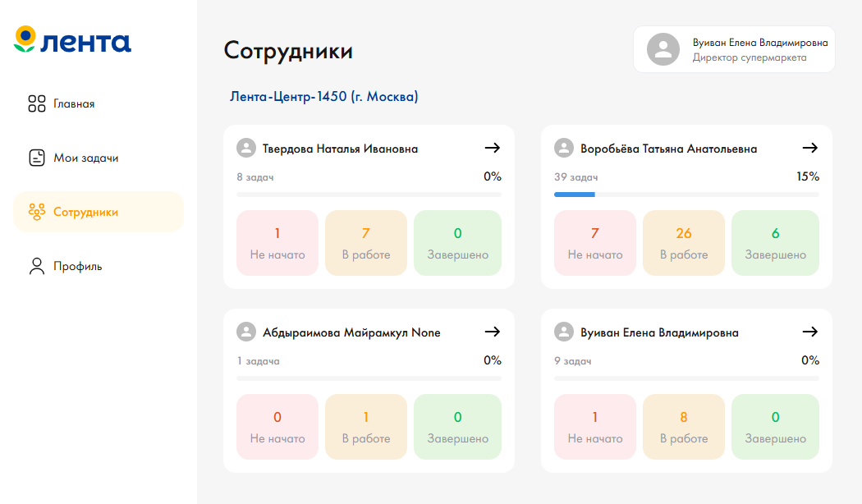The width and height of the screenshot is (862, 504).
Task: Click Воробьёва's 15% progress bar
Action: (686, 195)
